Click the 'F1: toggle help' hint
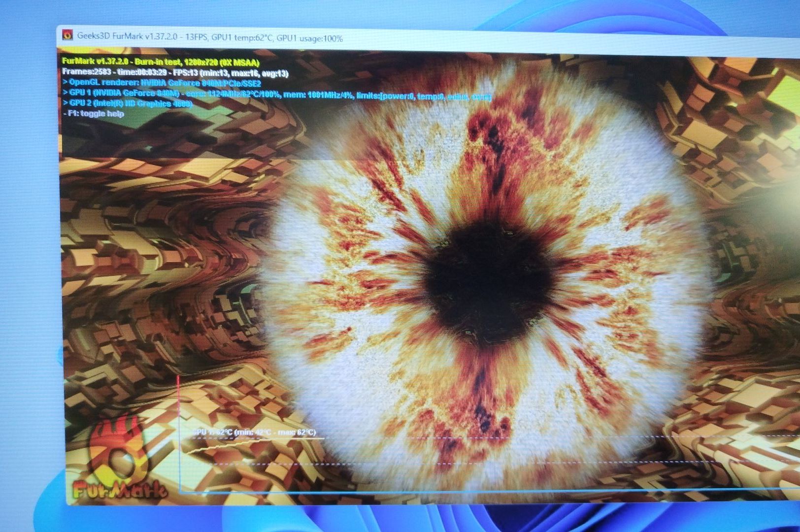800x532 pixels. 94,113
